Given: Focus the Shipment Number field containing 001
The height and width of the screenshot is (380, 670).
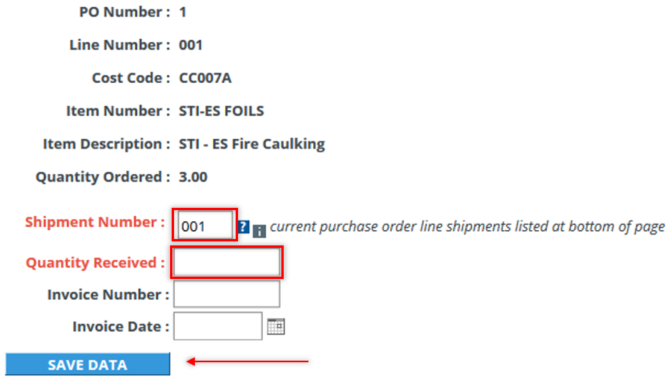Looking at the screenshot, I should 205,225.
